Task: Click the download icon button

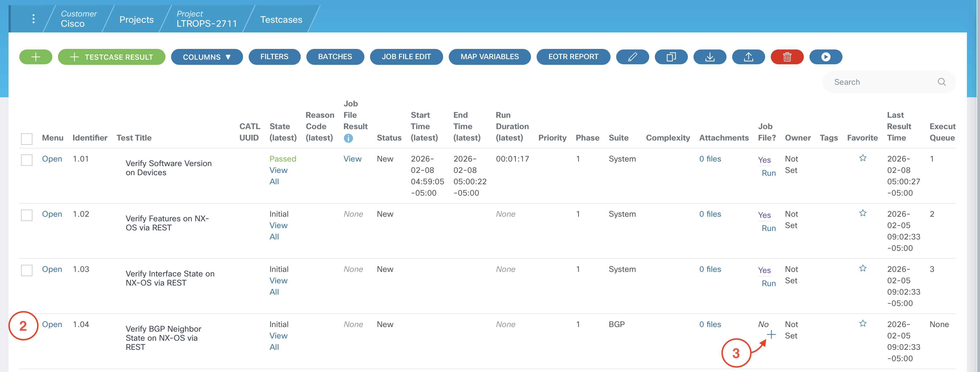Action: (x=709, y=57)
